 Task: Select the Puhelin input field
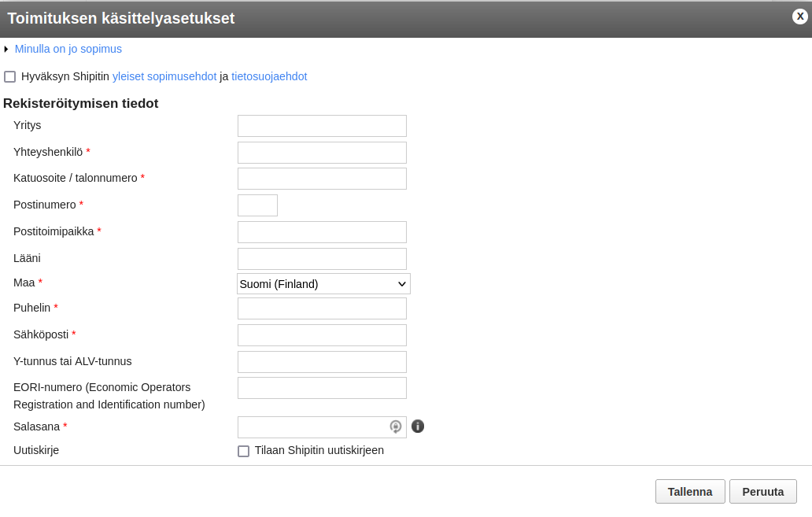(x=322, y=308)
